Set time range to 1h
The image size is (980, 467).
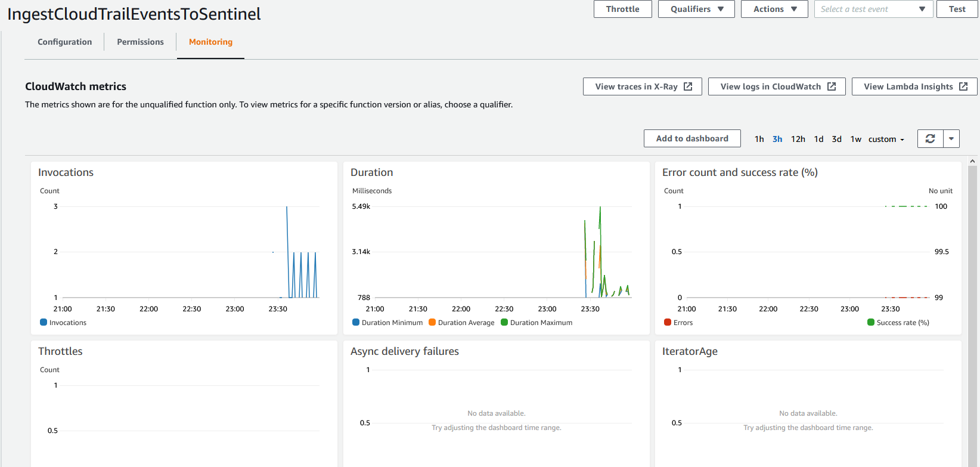[759, 139]
